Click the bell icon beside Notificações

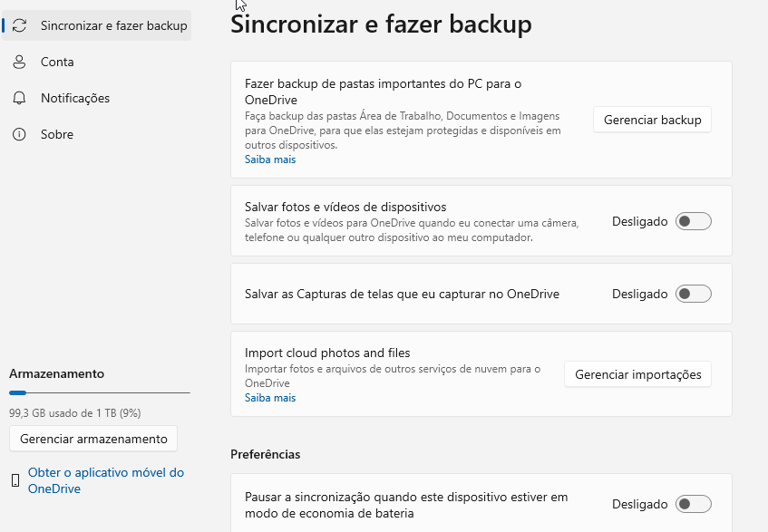19,98
